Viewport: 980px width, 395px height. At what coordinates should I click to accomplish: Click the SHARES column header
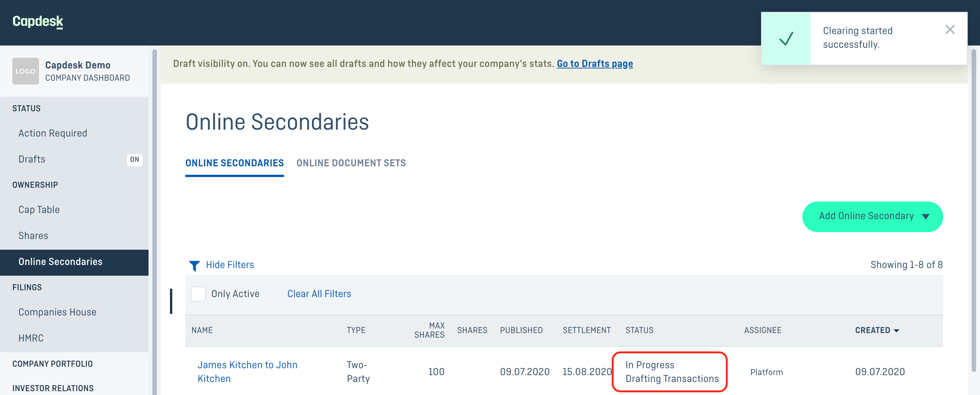pos(472,330)
